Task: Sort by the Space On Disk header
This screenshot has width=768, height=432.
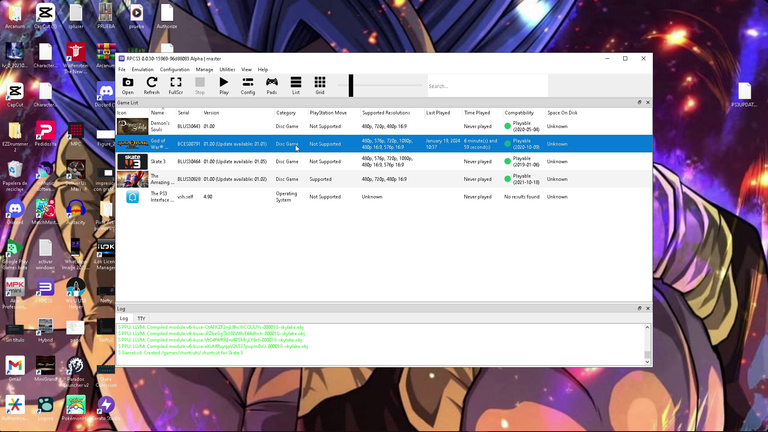Action: coord(562,113)
